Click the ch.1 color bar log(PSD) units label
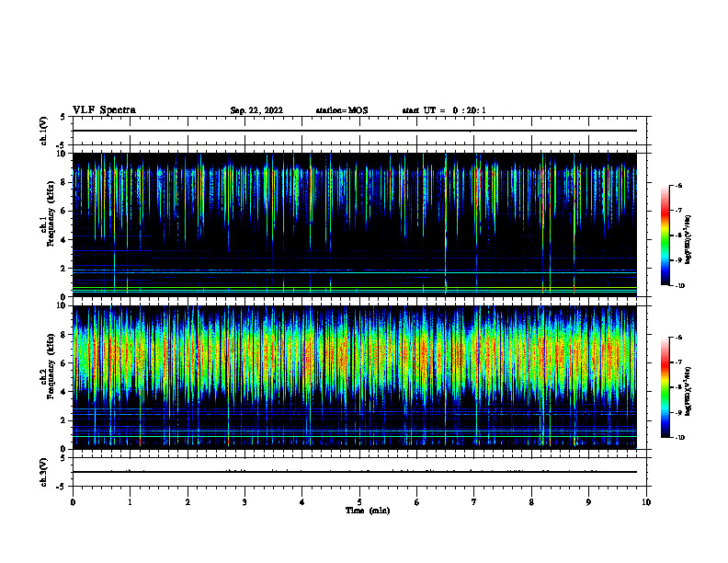 (x=688, y=240)
